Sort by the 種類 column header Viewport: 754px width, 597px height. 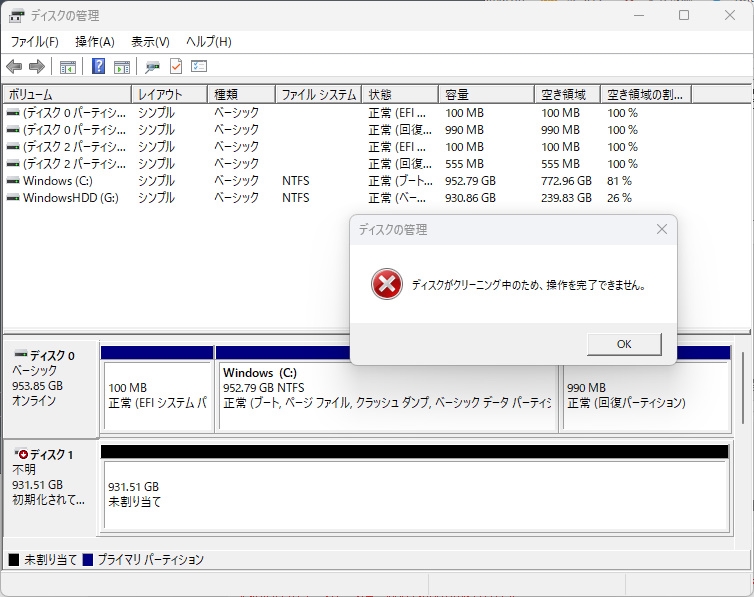click(x=241, y=94)
